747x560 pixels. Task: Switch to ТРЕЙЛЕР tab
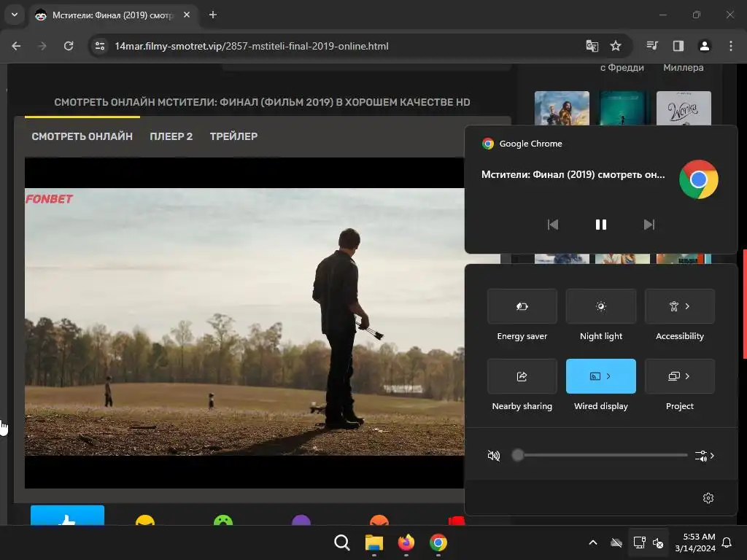(x=233, y=136)
